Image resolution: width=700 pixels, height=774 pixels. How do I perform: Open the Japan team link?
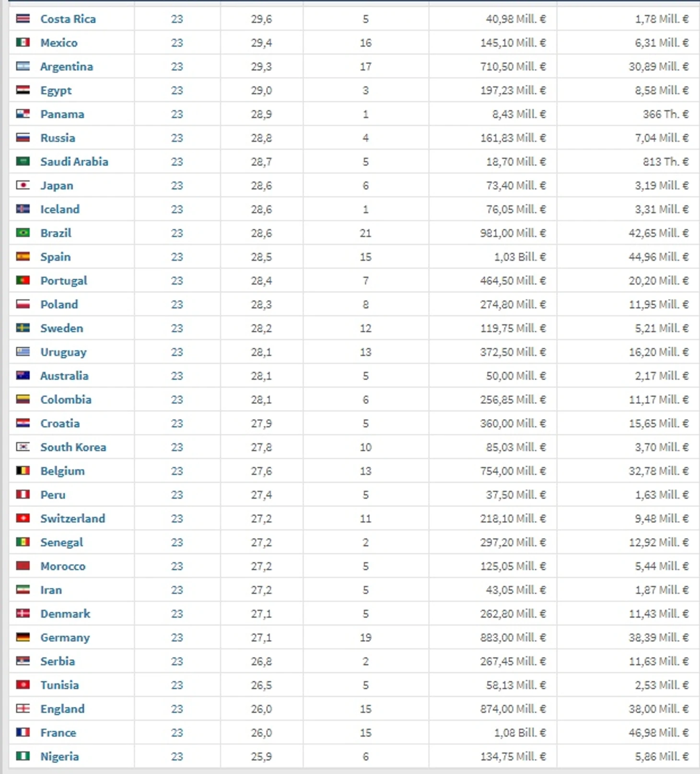coord(57,186)
